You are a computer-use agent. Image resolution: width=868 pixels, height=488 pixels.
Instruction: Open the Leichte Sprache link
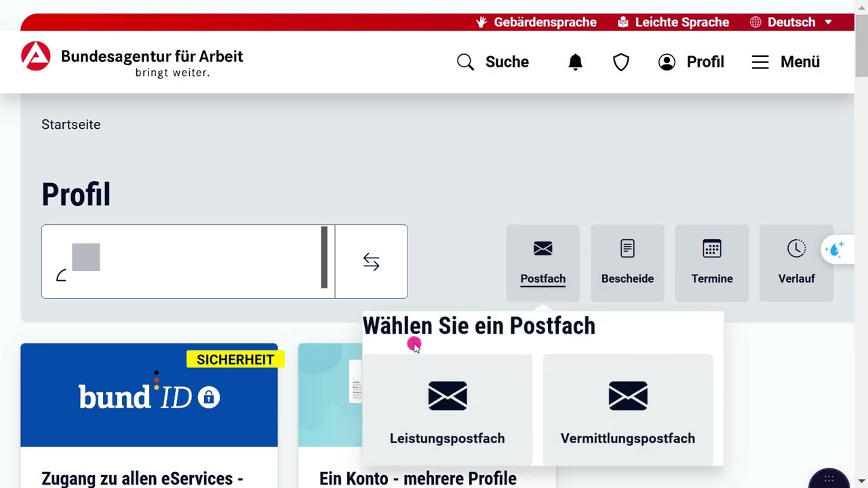click(x=673, y=22)
